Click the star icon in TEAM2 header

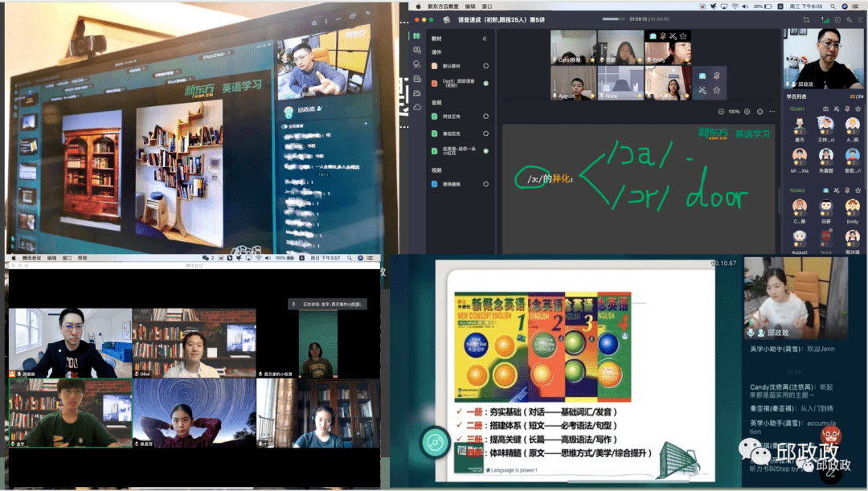[x=858, y=190]
